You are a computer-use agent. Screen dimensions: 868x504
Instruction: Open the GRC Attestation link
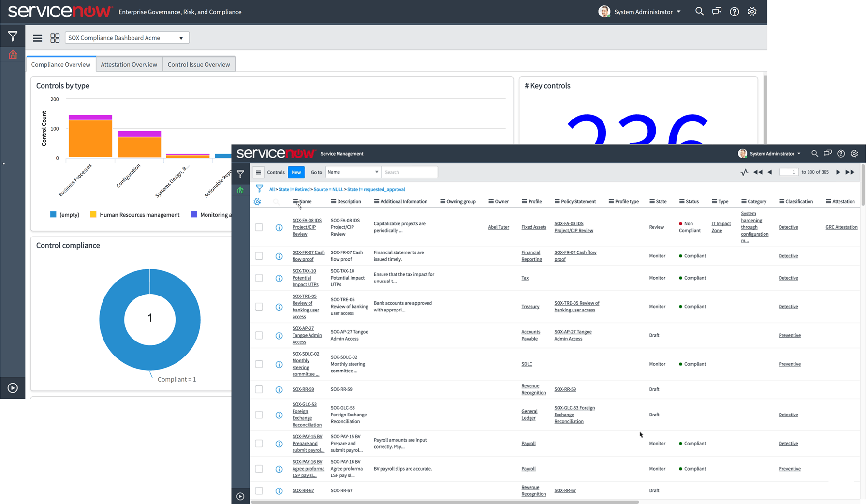pos(841,227)
